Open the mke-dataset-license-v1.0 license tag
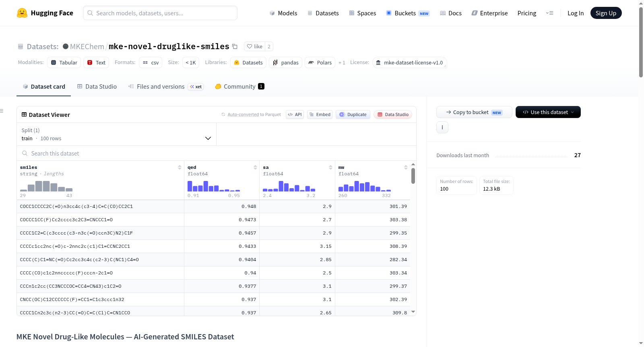 point(410,62)
